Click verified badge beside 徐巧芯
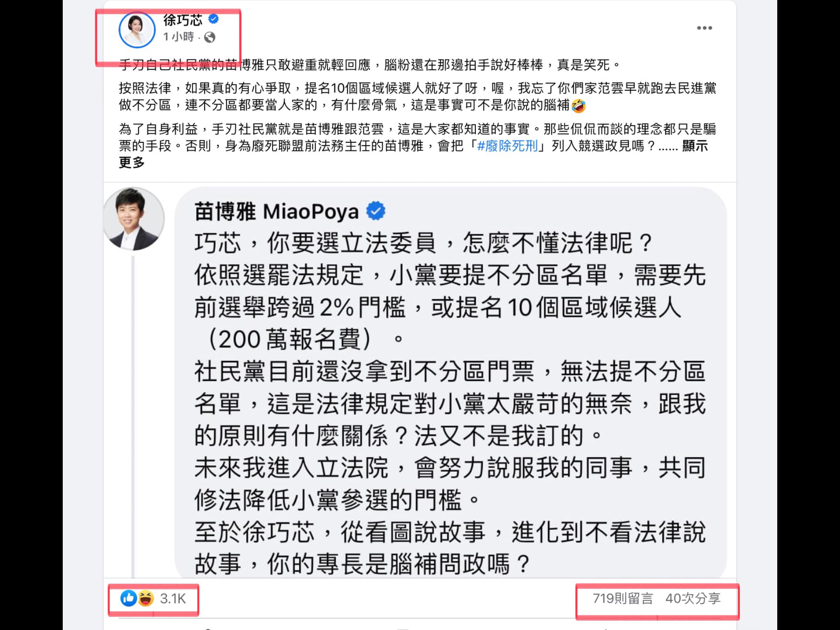840x630 pixels. coord(214,19)
